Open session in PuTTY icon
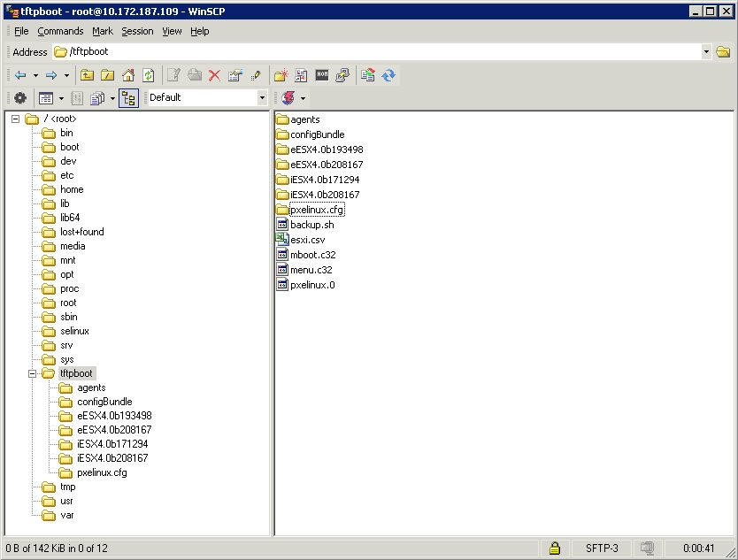The height and width of the screenshot is (560, 738). (342, 75)
